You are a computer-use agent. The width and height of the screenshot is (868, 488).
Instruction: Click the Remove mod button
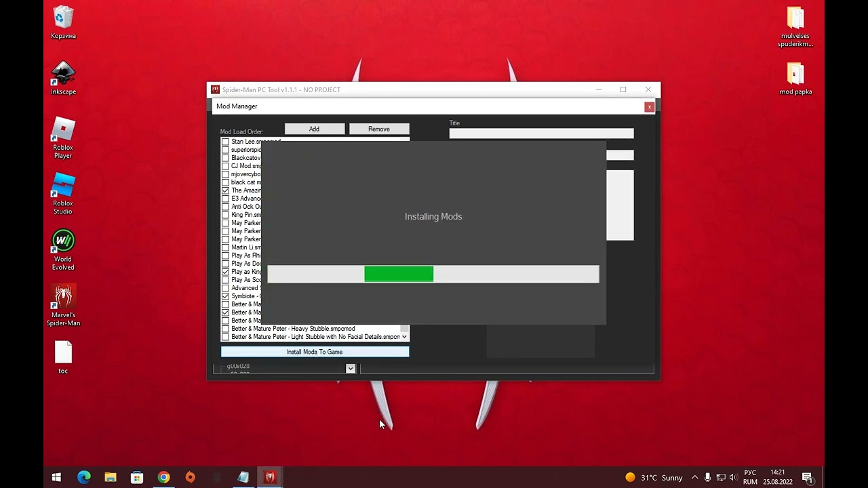(379, 129)
